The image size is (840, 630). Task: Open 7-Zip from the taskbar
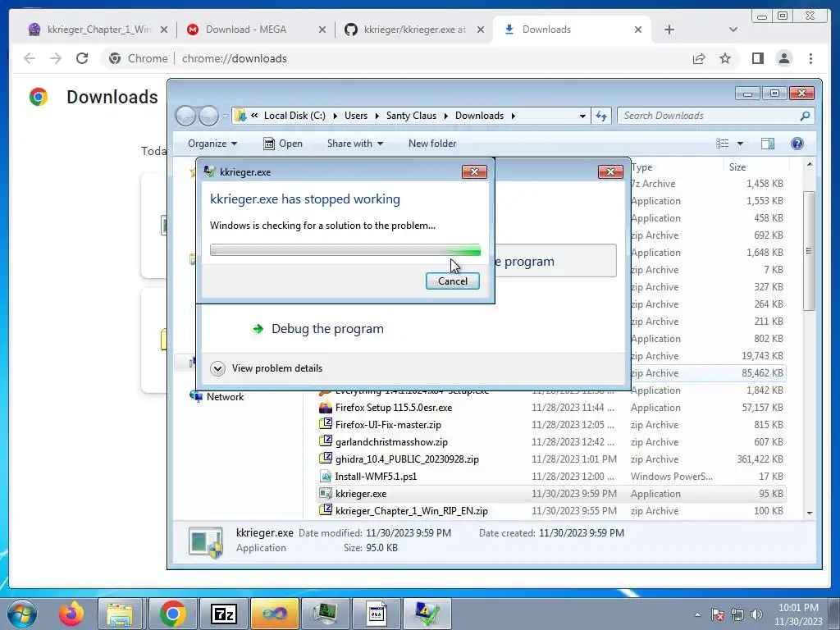click(x=224, y=614)
